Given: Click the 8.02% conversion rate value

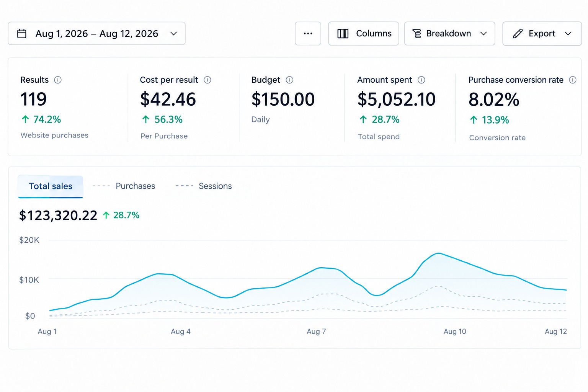Looking at the screenshot, I should tap(494, 100).
